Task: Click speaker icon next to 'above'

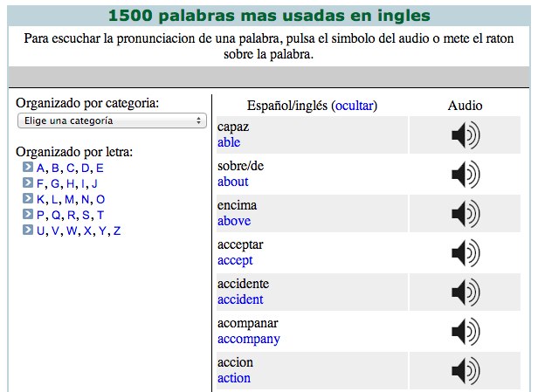Action: (x=465, y=214)
